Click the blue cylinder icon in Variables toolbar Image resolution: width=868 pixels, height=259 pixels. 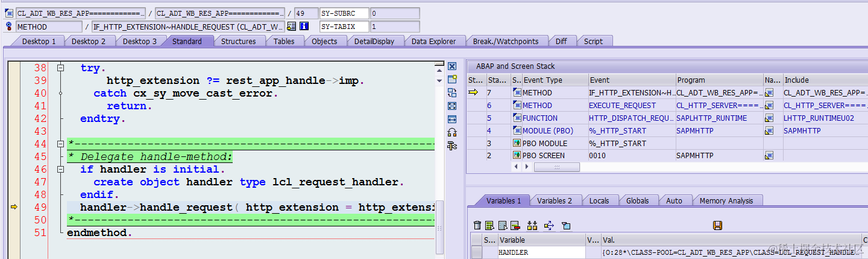(566, 225)
